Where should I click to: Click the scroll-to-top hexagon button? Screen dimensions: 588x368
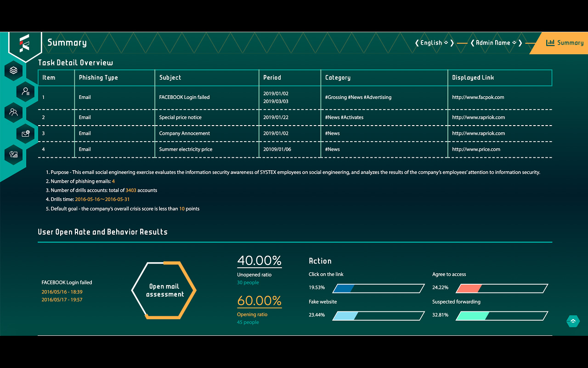pyautogui.click(x=573, y=321)
